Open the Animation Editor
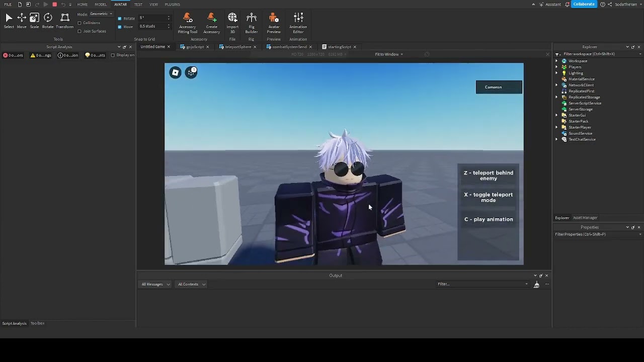 [x=298, y=23]
